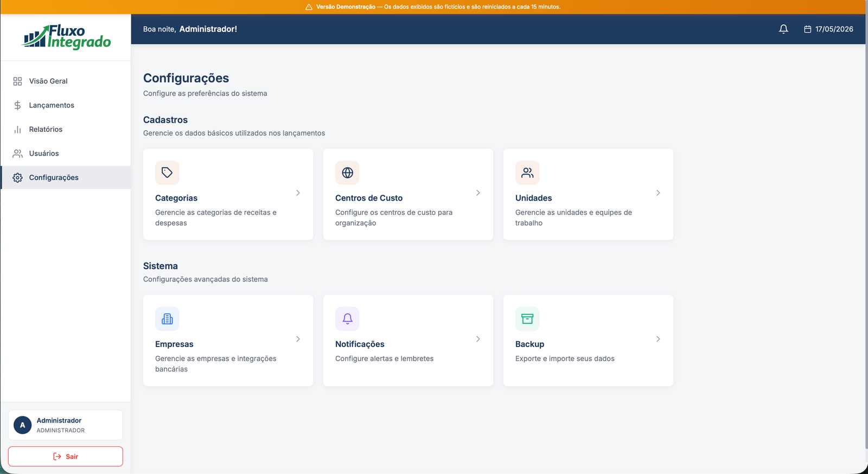Click the Visão Geral grid icon
Image resolution: width=868 pixels, height=474 pixels.
(x=17, y=81)
